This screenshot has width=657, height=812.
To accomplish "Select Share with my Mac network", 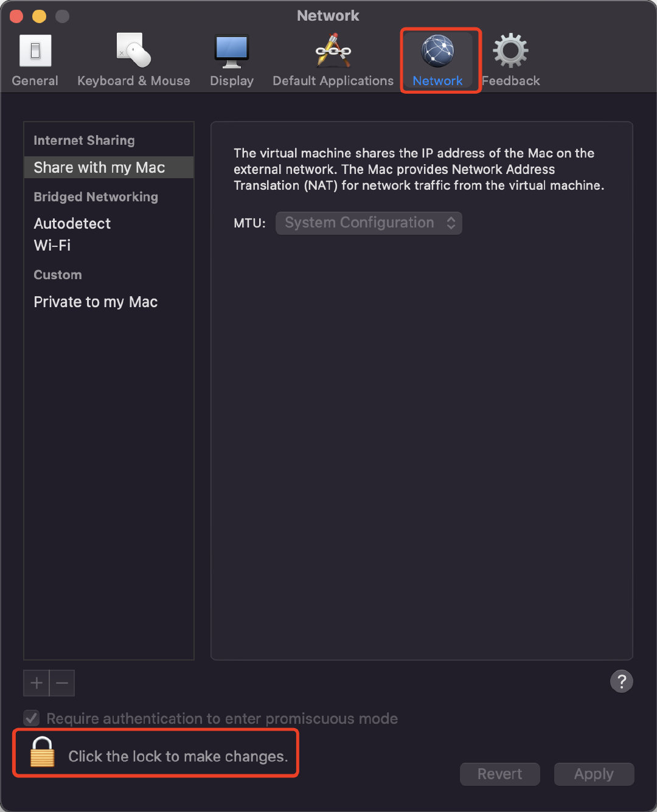I will (x=109, y=167).
